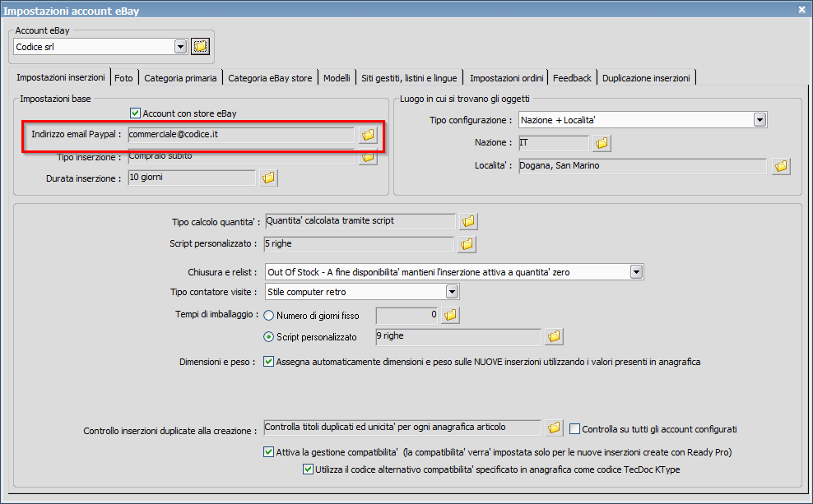The height and width of the screenshot is (504, 813).
Task: Close the Impostazioni account eBay window
Action: point(801,9)
